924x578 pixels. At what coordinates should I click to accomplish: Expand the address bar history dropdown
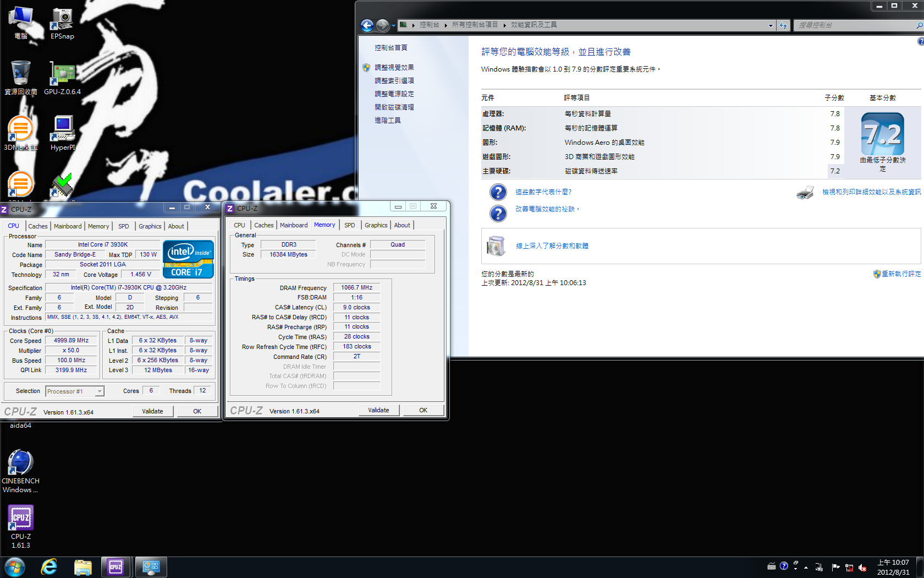771,25
